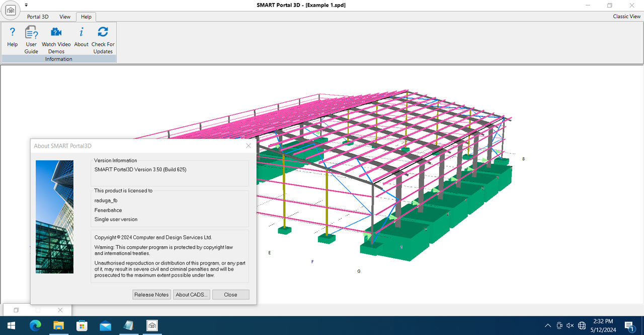Show hidden system tray icons
This screenshot has width=644, height=335.
click(548, 326)
